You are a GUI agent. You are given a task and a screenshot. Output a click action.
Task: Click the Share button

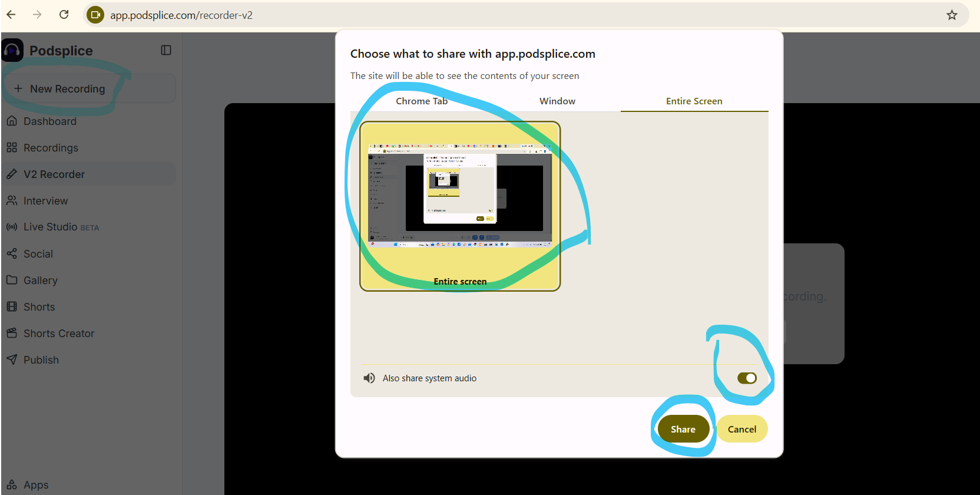683,429
